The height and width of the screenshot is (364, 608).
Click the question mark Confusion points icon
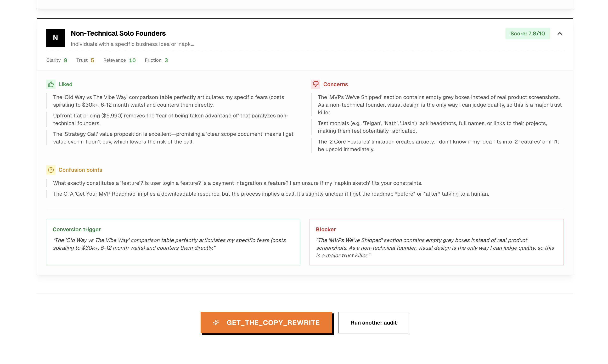click(x=51, y=170)
